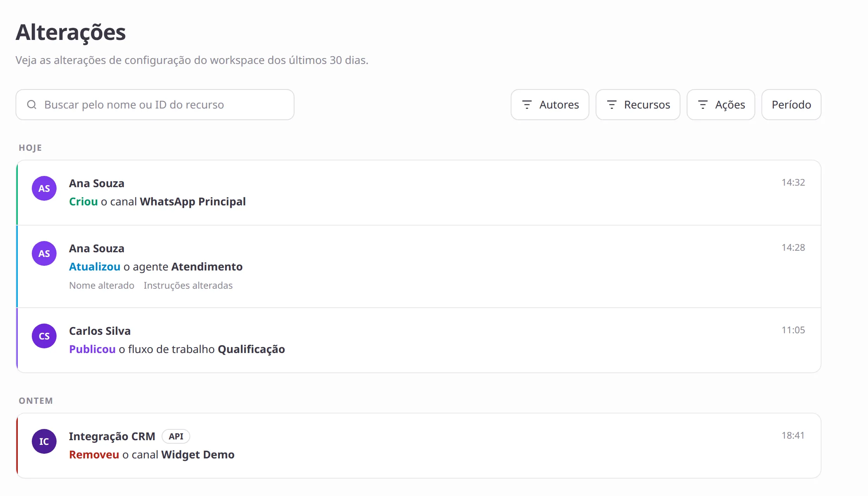Open the Recursos filter dropdown
The width and height of the screenshot is (868, 496).
pos(638,105)
